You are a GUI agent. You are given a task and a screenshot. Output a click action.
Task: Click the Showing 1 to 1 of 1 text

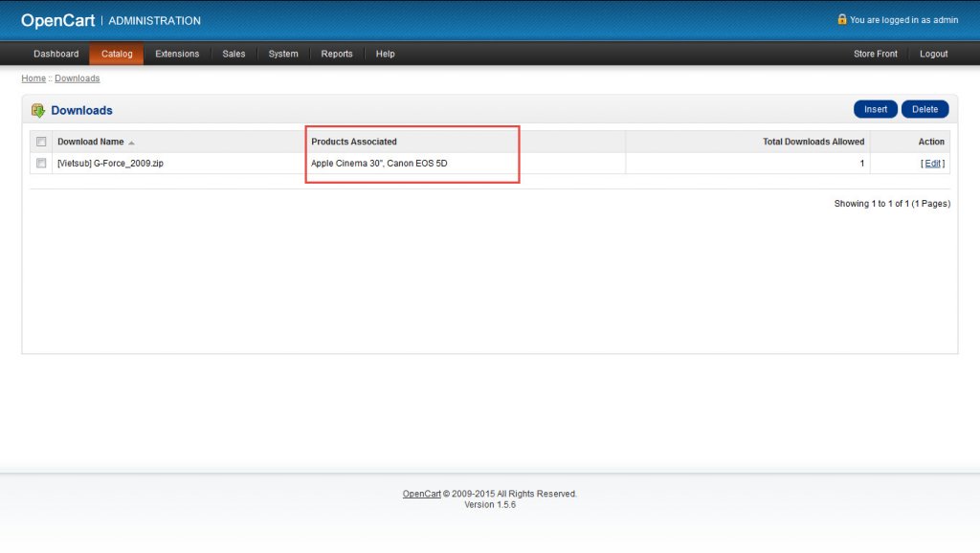coord(892,204)
